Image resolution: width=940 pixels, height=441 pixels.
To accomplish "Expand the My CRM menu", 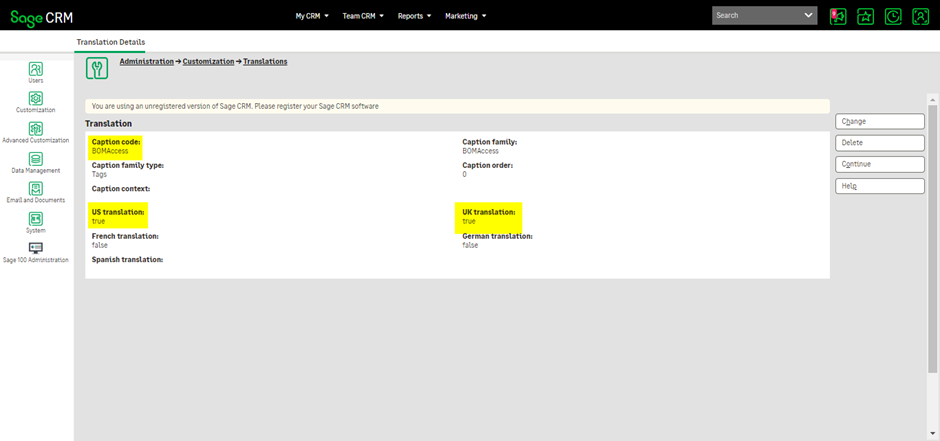I will point(313,16).
